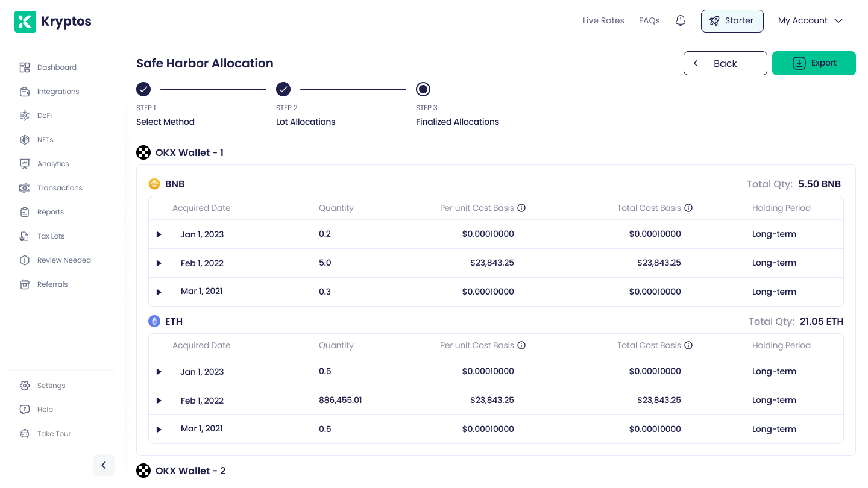Click info icon beside BNB Total Cost Basis

click(688, 208)
